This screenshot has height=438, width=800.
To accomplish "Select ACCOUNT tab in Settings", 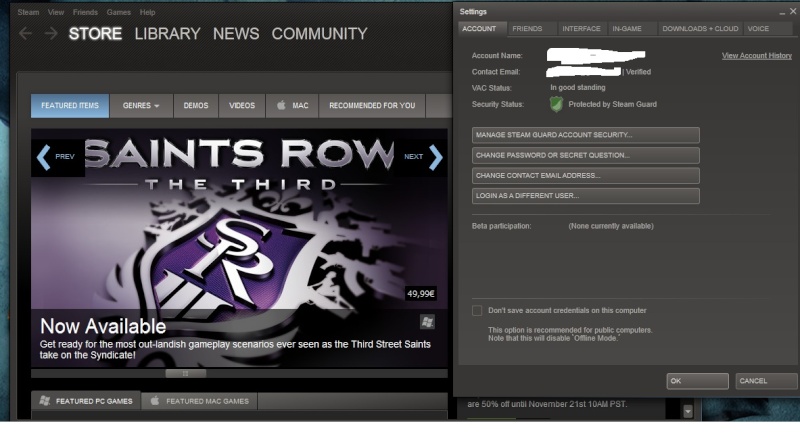I will click(x=482, y=29).
